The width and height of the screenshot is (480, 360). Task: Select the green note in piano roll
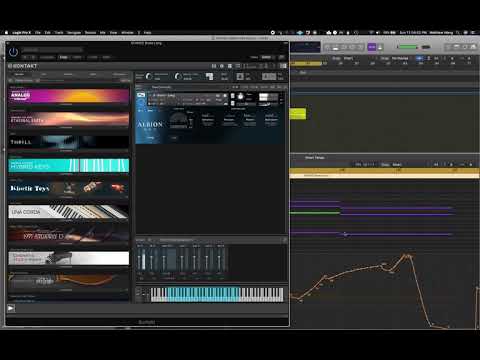(x=315, y=212)
